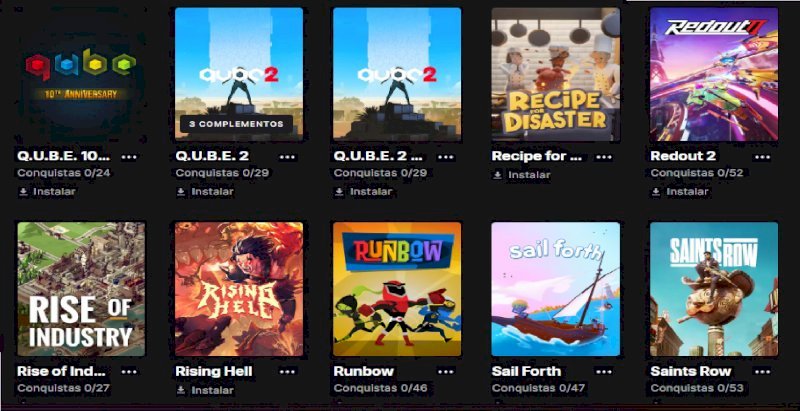Image resolution: width=800 pixels, height=411 pixels.
Task: Open more options for Rise of Industry
Action: coord(129,372)
